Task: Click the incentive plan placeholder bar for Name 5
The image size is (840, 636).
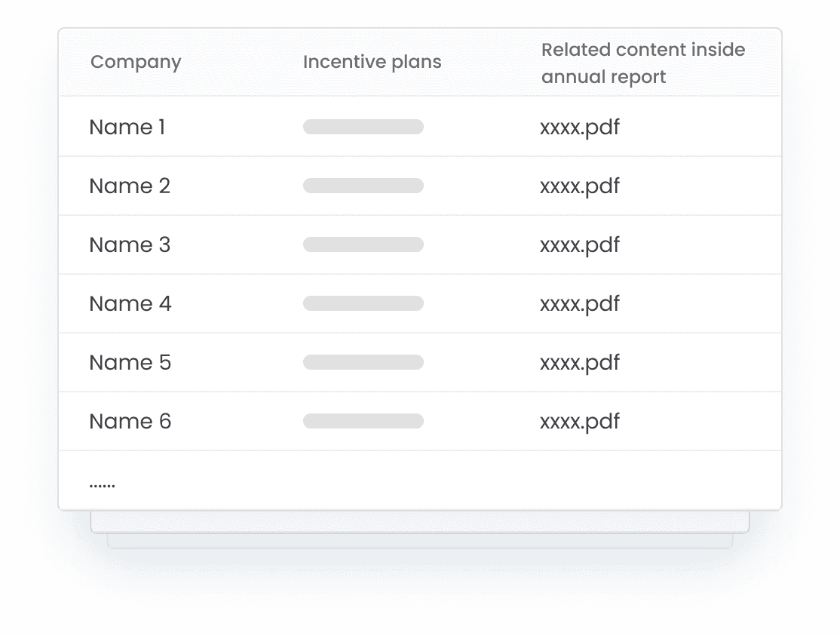Action: (x=363, y=362)
